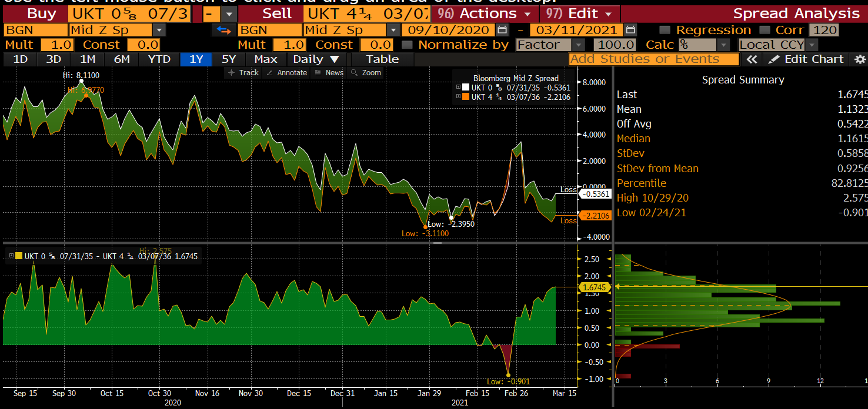Open buy-side Mid Z Sp dropdown
This screenshot has width=868, height=409.
pyautogui.click(x=159, y=30)
